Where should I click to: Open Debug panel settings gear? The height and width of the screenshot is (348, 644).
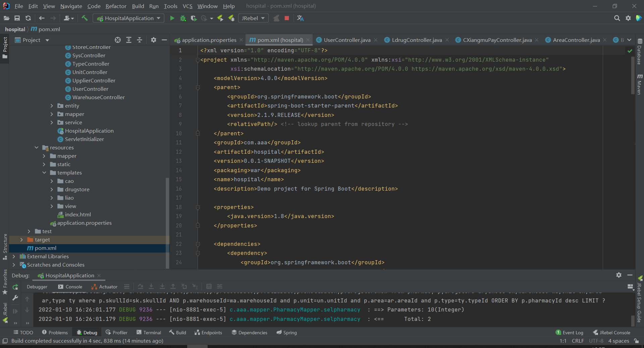tap(619, 275)
